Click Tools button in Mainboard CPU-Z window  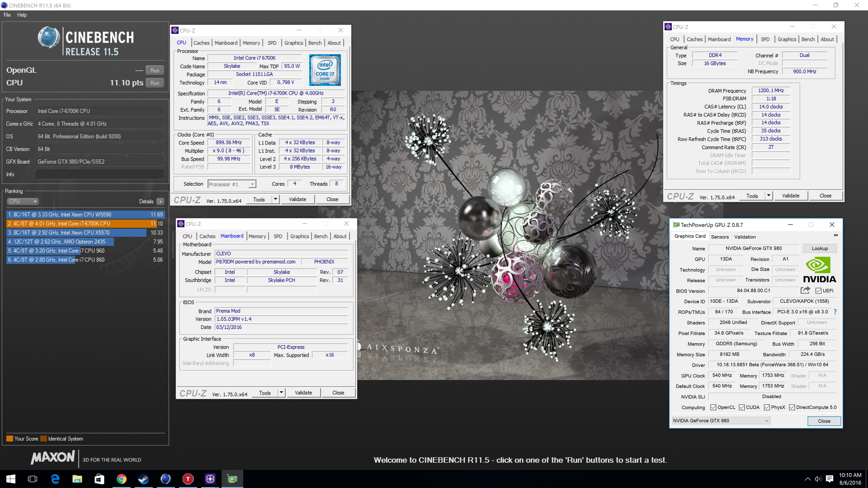click(265, 393)
